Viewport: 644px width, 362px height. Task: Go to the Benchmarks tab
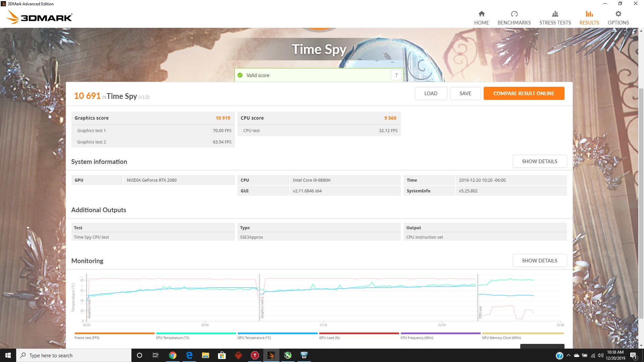514,18
